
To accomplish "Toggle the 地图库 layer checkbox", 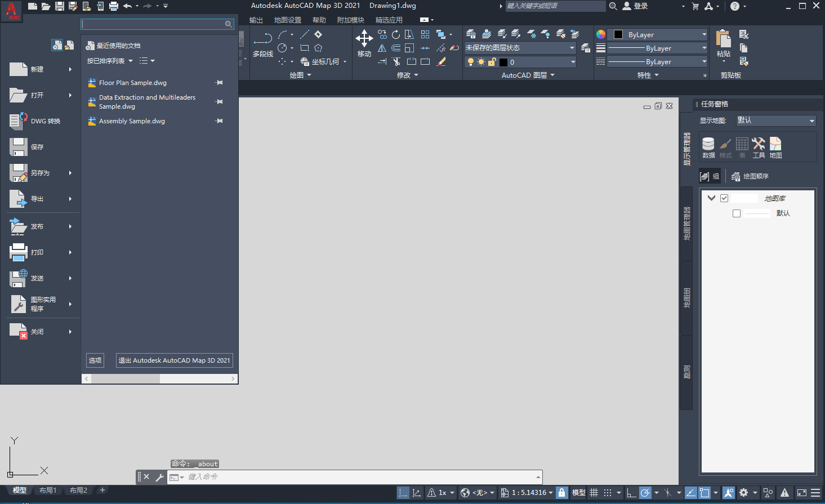I will pos(724,198).
